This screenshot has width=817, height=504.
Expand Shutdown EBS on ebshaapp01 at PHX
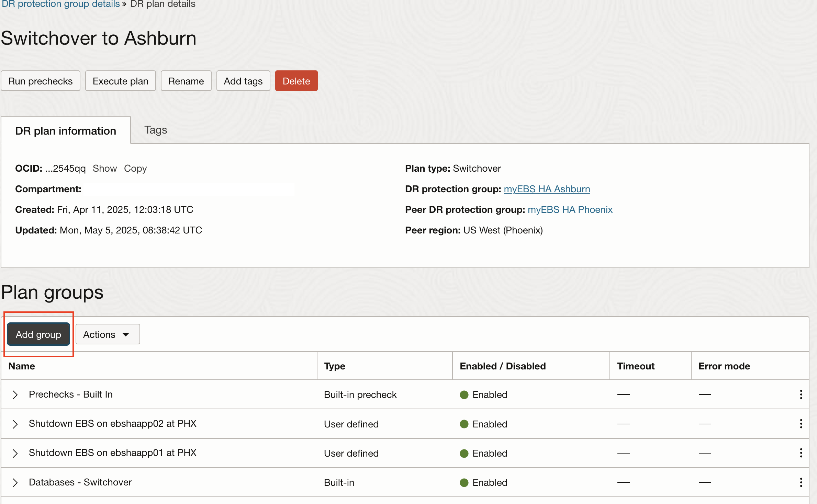15,453
